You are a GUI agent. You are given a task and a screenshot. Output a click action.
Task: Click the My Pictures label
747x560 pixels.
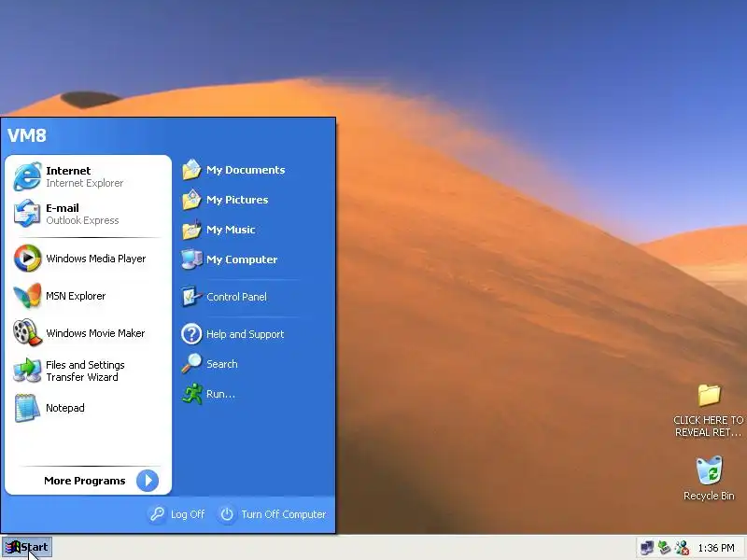pyautogui.click(x=237, y=200)
